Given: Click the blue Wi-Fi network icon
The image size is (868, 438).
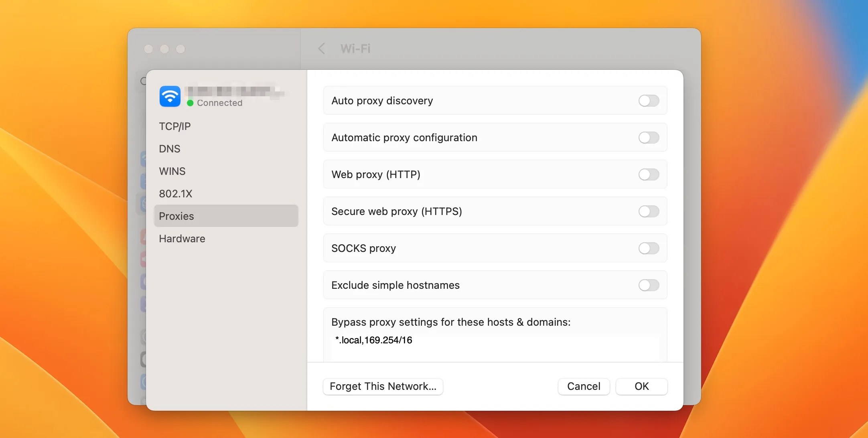Looking at the screenshot, I should pos(170,97).
